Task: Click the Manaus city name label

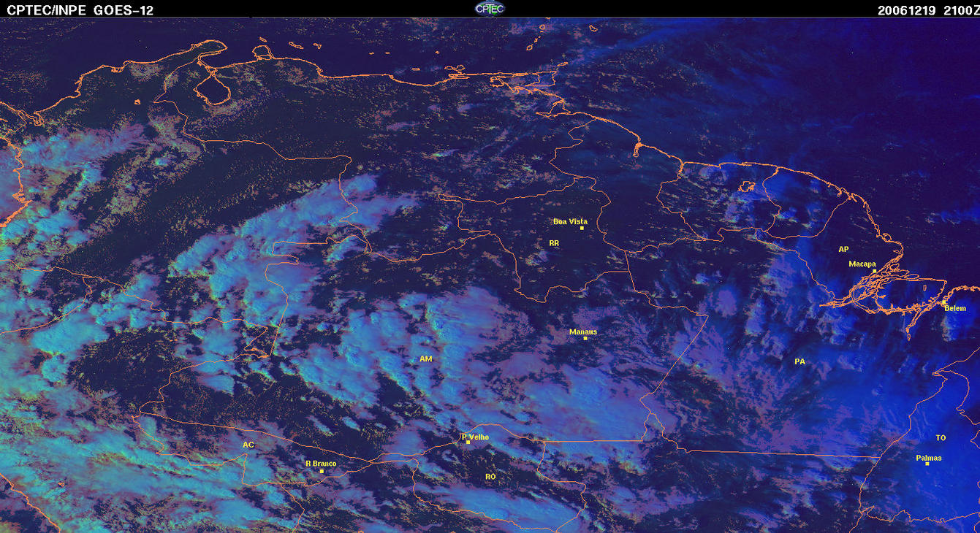Action: 583,331
